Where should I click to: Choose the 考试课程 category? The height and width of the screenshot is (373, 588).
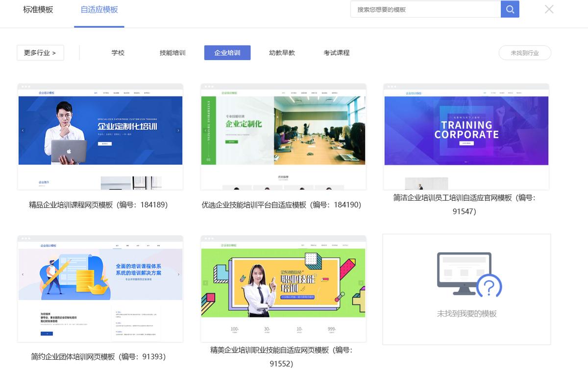[336, 53]
